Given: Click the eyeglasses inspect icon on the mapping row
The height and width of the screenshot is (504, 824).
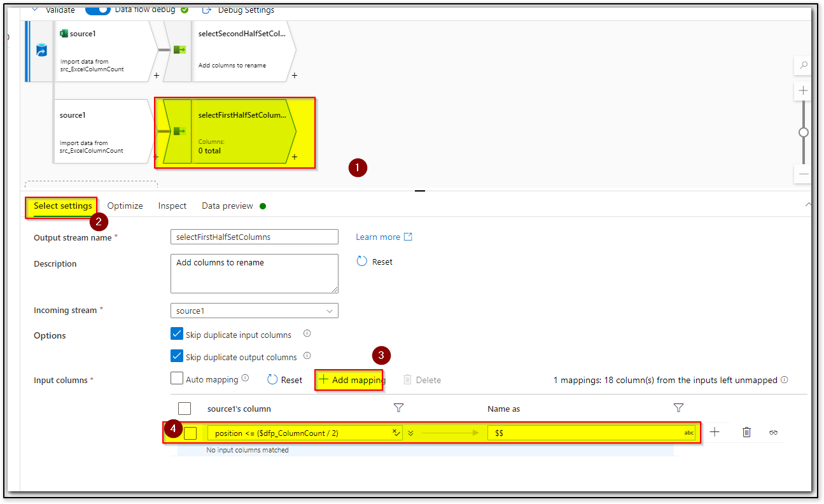Looking at the screenshot, I should click(773, 432).
